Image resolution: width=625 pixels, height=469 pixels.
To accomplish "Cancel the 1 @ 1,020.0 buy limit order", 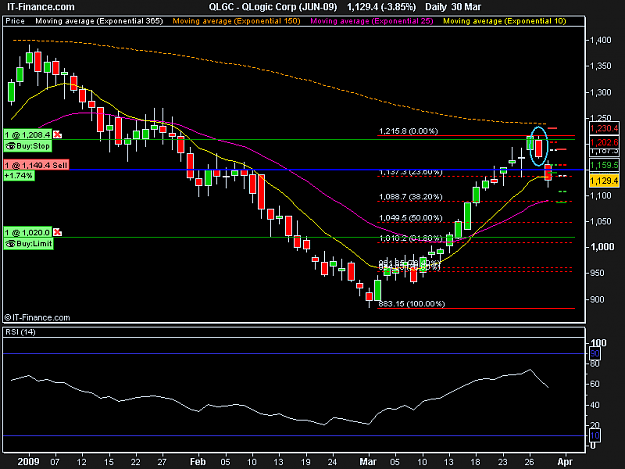I will 57,232.
